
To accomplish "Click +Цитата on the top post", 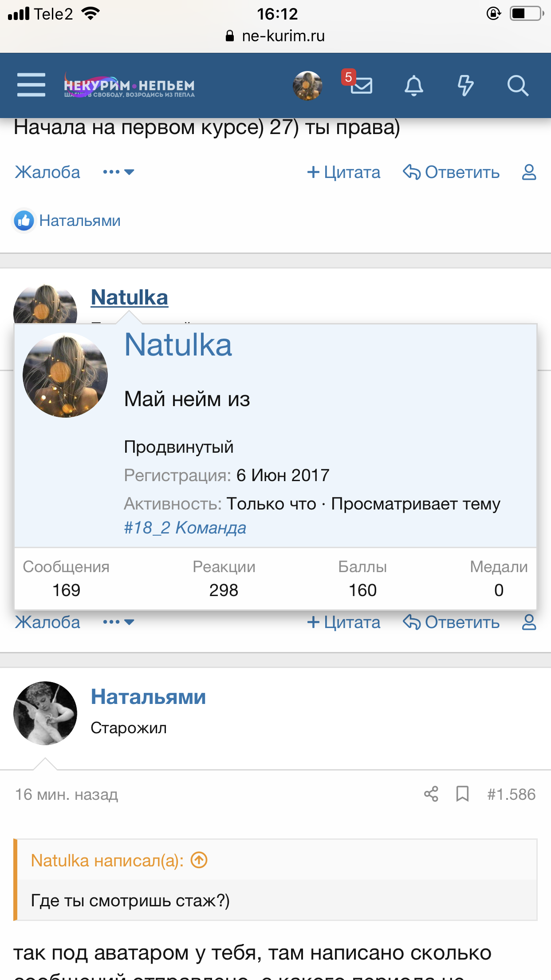I will pyautogui.click(x=344, y=172).
